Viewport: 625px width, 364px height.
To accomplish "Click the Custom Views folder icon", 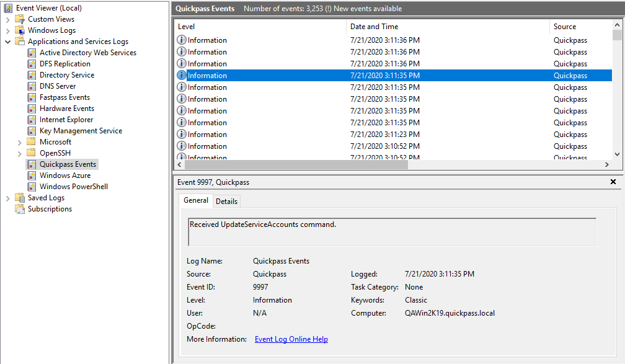I will click(x=20, y=19).
